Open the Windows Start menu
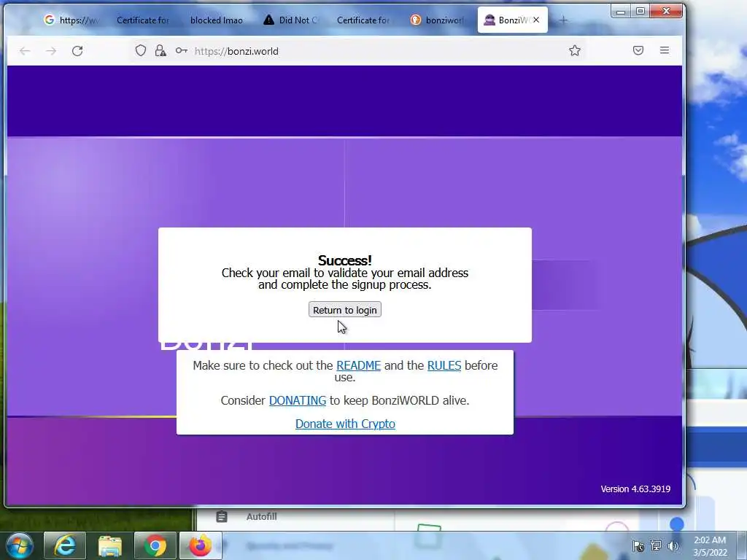 [x=20, y=545]
